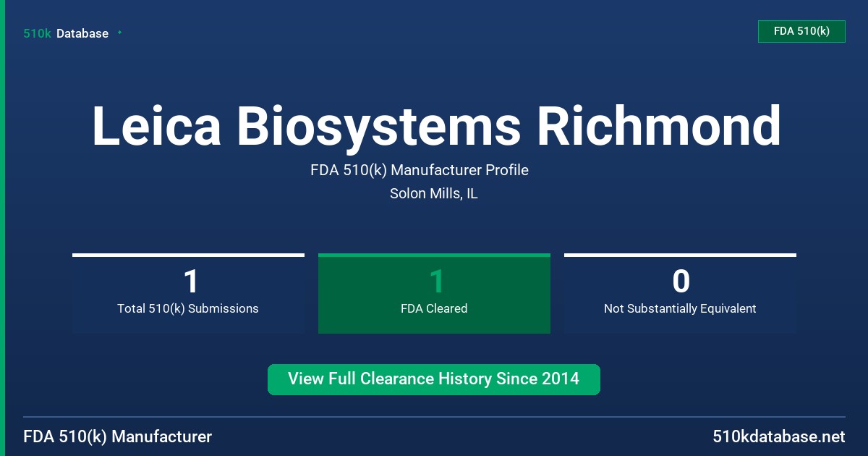Click the 510k Database logo text
Screen dimensions: 868x456
66,33
